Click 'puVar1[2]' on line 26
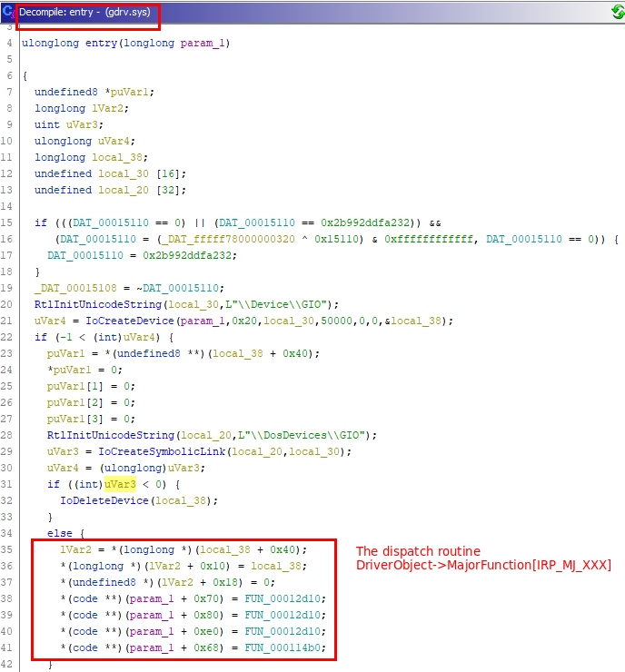This screenshot has height=672, width=625. (75, 403)
